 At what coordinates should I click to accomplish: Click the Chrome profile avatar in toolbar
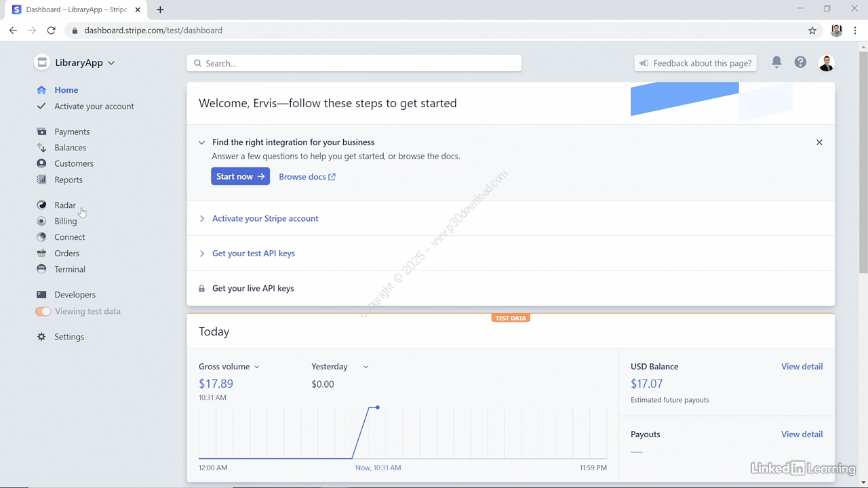[x=836, y=30]
